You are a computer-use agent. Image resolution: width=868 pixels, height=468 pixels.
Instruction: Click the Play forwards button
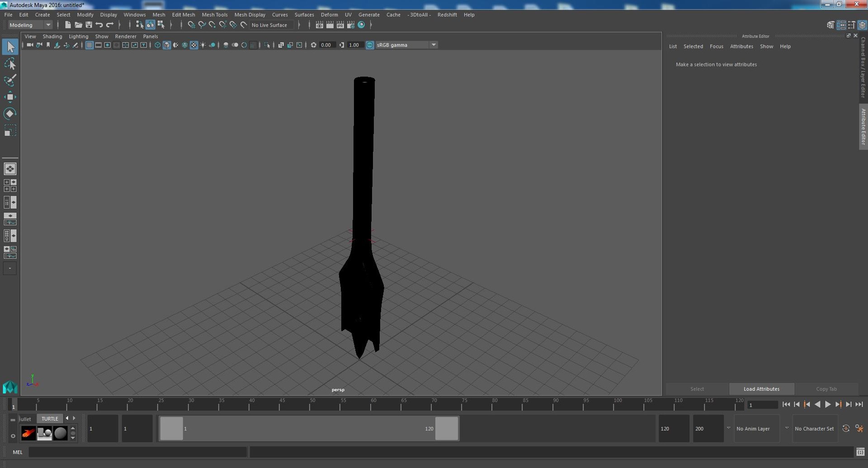coord(828,404)
